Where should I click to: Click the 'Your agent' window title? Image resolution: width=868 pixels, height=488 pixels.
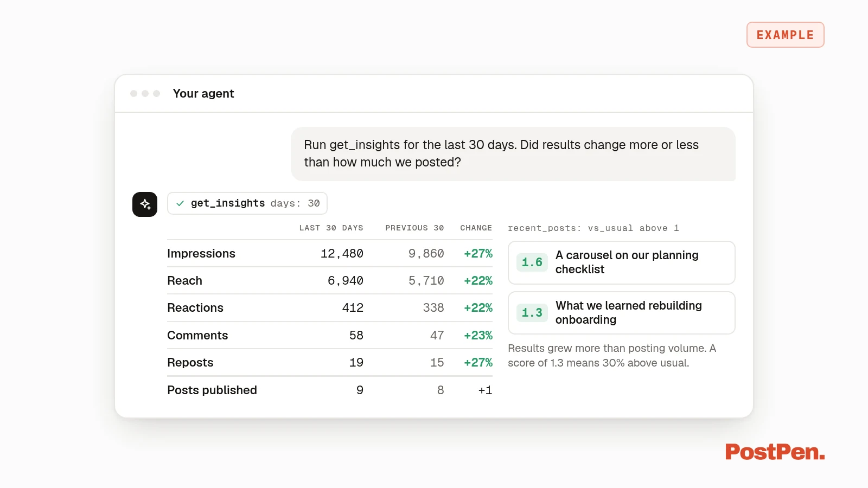203,93
